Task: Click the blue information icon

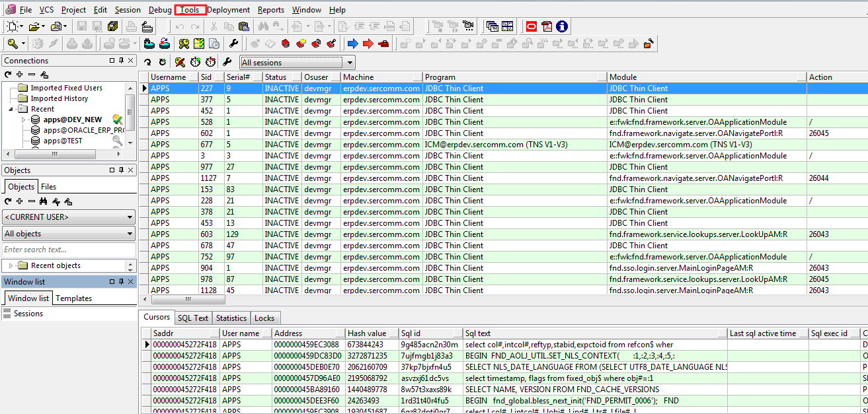Action: [x=561, y=26]
